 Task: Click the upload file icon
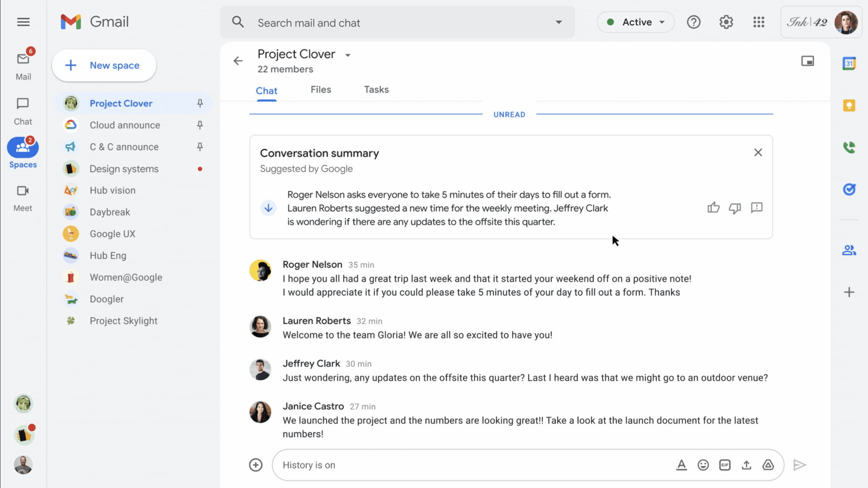(x=746, y=465)
